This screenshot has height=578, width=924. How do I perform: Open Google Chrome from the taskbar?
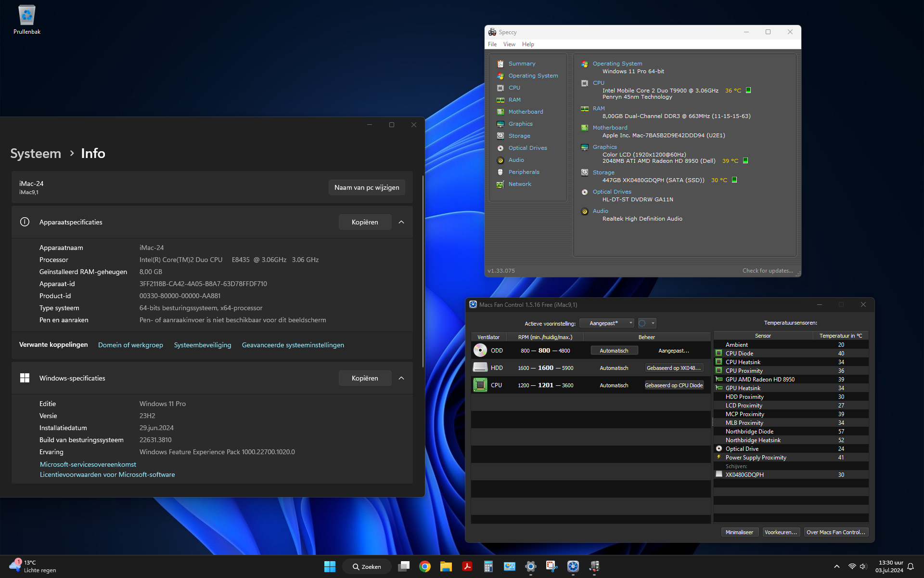[425, 566]
